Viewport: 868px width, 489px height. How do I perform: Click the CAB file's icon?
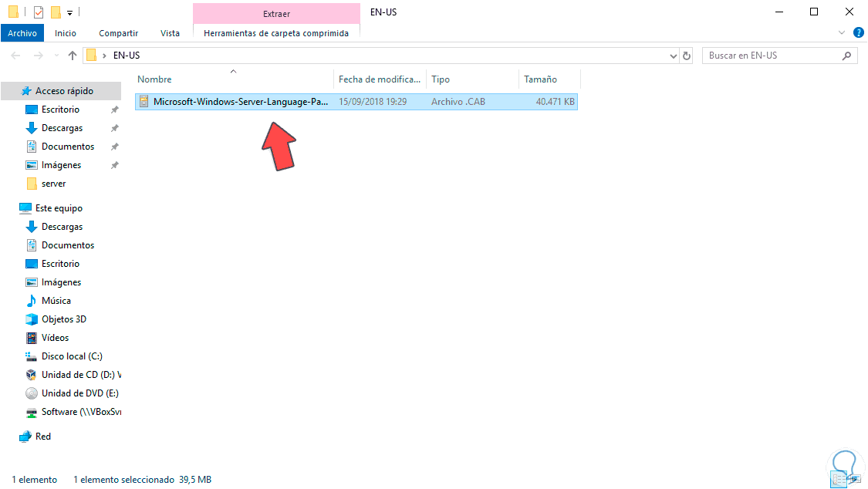(x=144, y=101)
